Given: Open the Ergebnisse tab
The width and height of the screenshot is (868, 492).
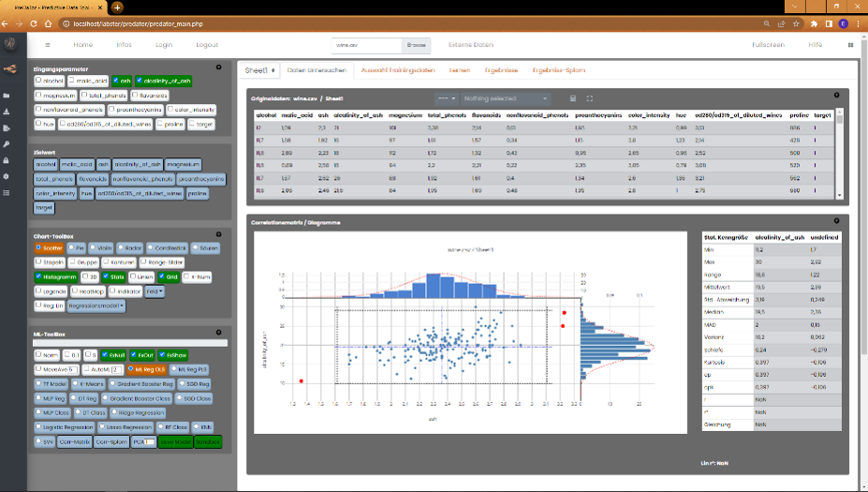Looking at the screenshot, I should (501, 70).
